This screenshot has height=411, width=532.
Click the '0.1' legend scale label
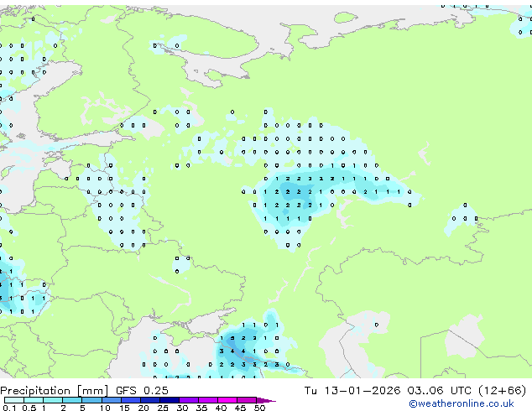point(10,408)
